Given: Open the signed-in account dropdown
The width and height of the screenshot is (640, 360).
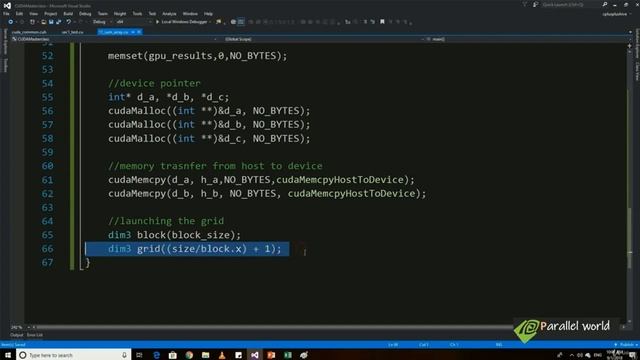Looking at the screenshot, I should click(x=616, y=14).
